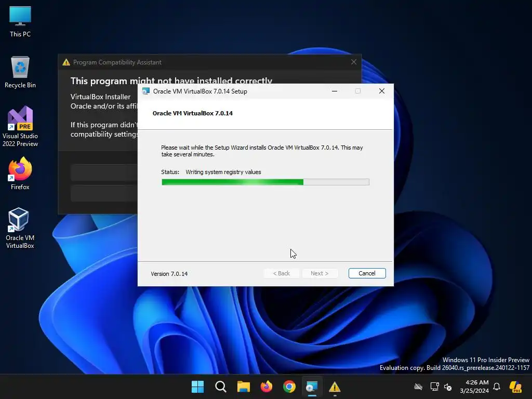The height and width of the screenshot is (399, 532).
Task: Open the Windows Start menu
Action: (197, 387)
